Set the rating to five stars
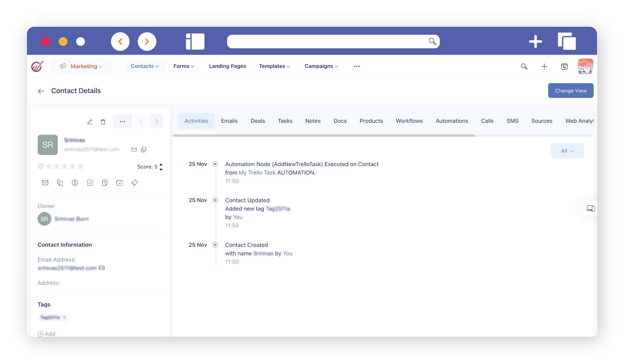The image size is (624, 364). [81, 166]
